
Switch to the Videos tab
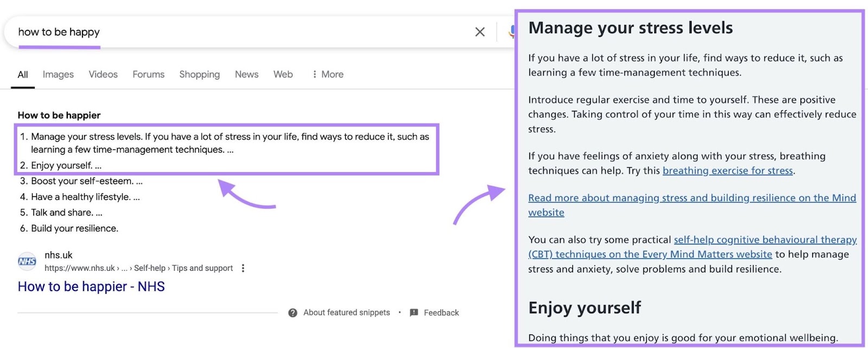tap(103, 74)
